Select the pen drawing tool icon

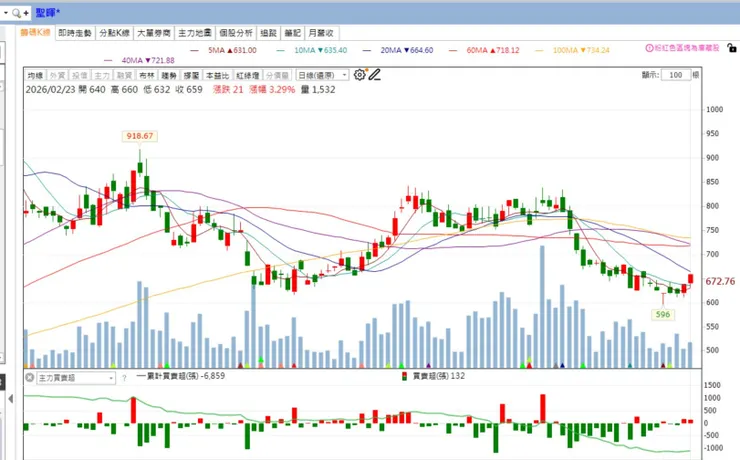tap(375, 75)
